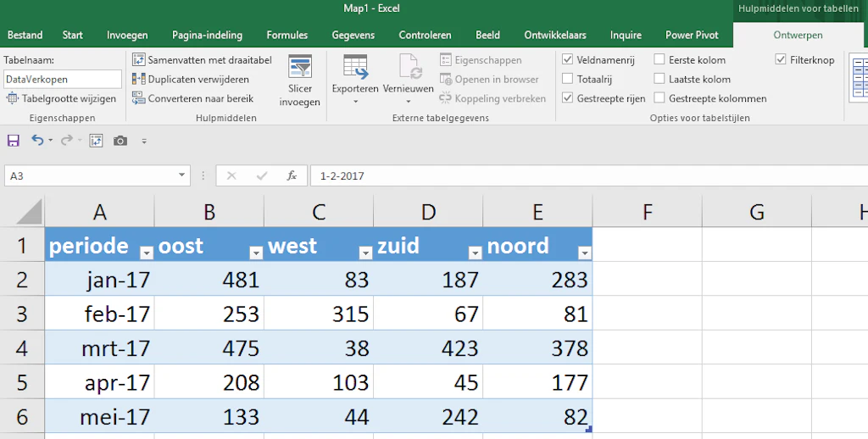This screenshot has width=868, height=439.
Task: Open the Formules tab
Action: tap(287, 35)
